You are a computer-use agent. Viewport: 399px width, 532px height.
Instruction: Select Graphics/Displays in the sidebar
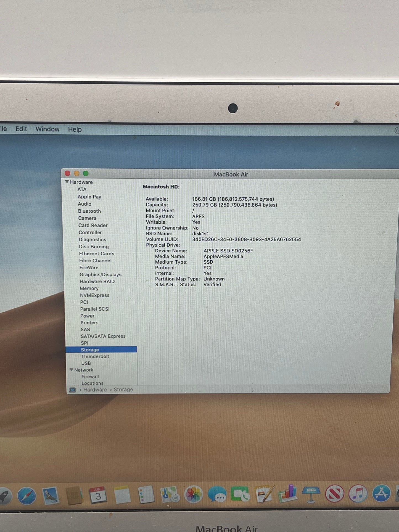pyautogui.click(x=101, y=274)
